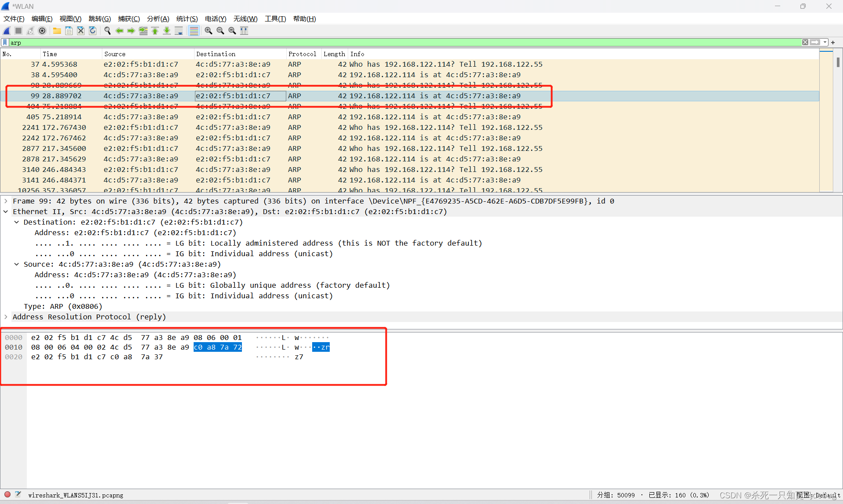Zoom in the main window text
The image size is (843, 504).
[209, 31]
